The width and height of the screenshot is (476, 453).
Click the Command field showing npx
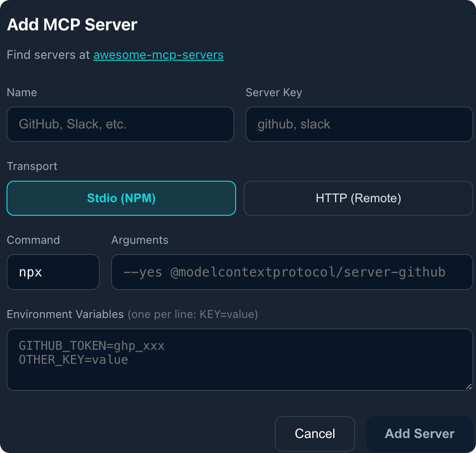[53, 272]
